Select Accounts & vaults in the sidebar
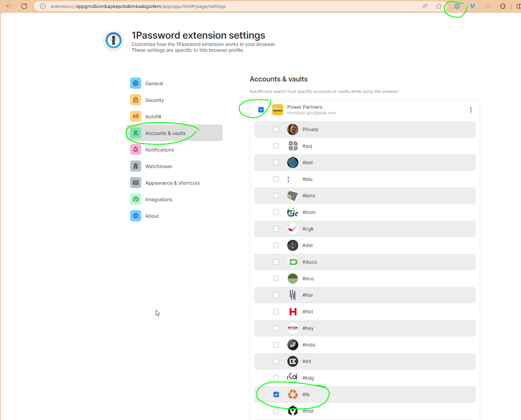 click(174, 133)
